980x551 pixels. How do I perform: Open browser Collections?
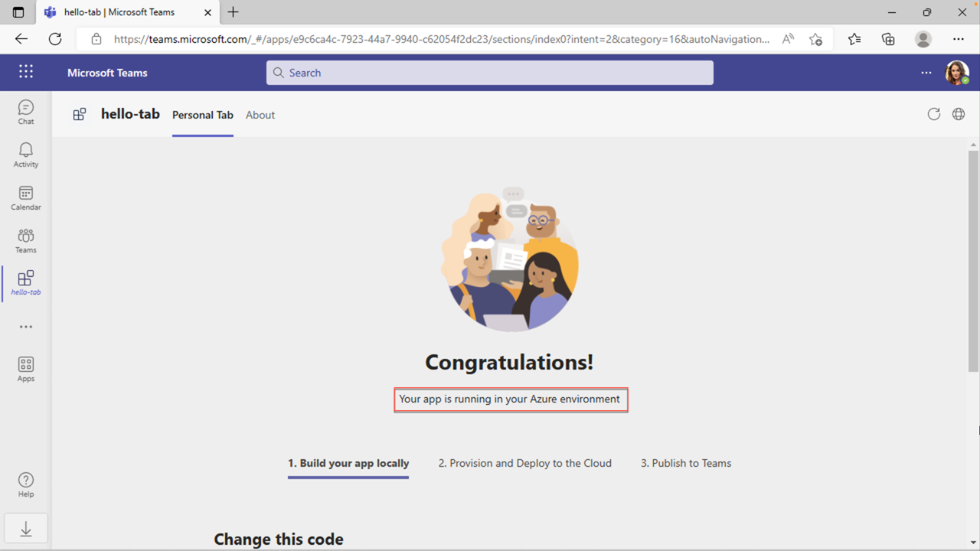tap(888, 39)
